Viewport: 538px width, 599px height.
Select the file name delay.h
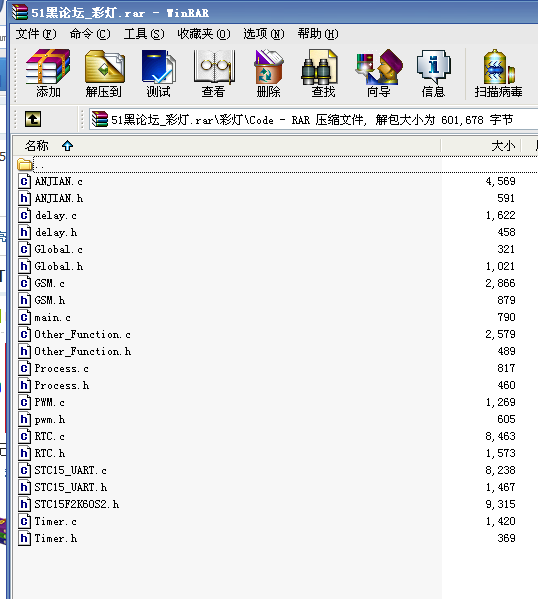tap(56, 232)
